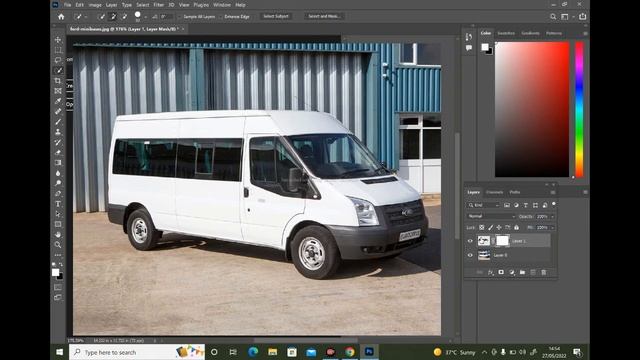Open the search icon in options bar
Screen dimensions: 640x360
[553, 17]
